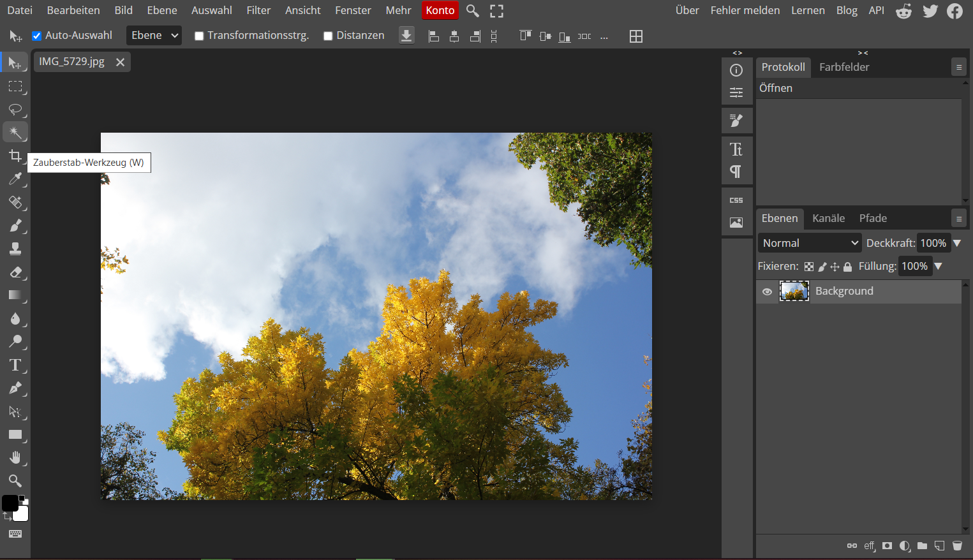
Task: Select the clone stamp tool
Action: [16, 249]
